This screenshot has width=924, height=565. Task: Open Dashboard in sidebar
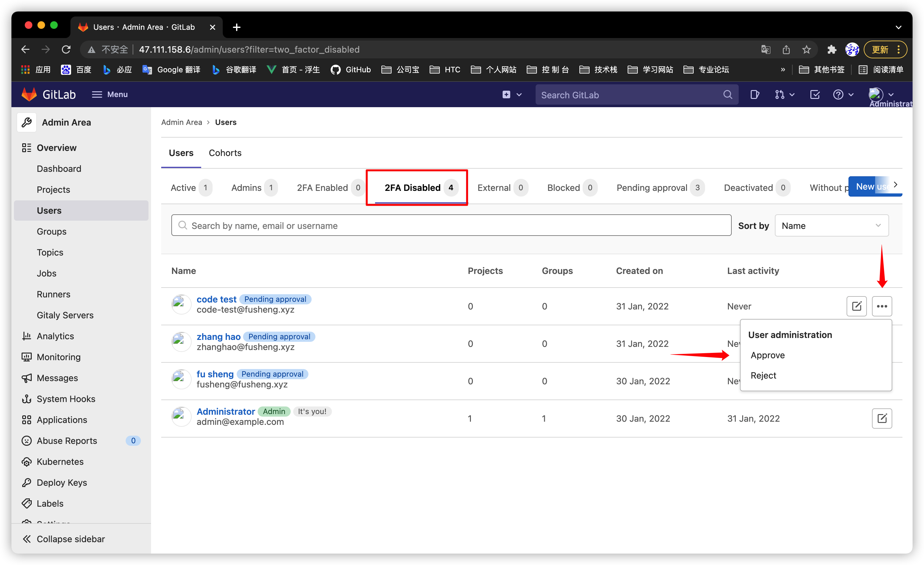59,169
